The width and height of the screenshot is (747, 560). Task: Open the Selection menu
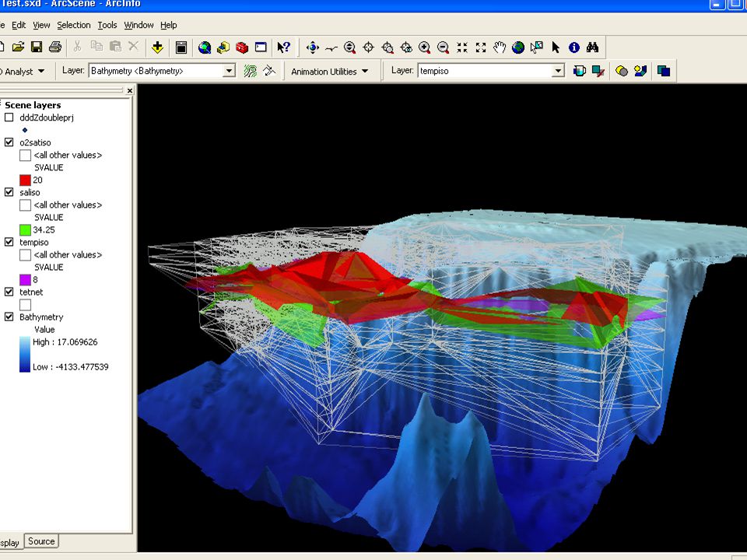click(x=73, y=25)
